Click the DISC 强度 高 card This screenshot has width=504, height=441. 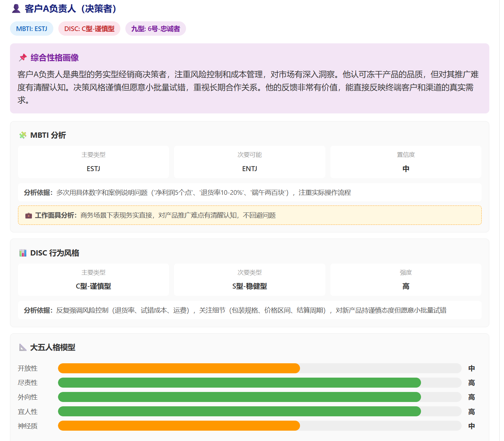point(406,280)
